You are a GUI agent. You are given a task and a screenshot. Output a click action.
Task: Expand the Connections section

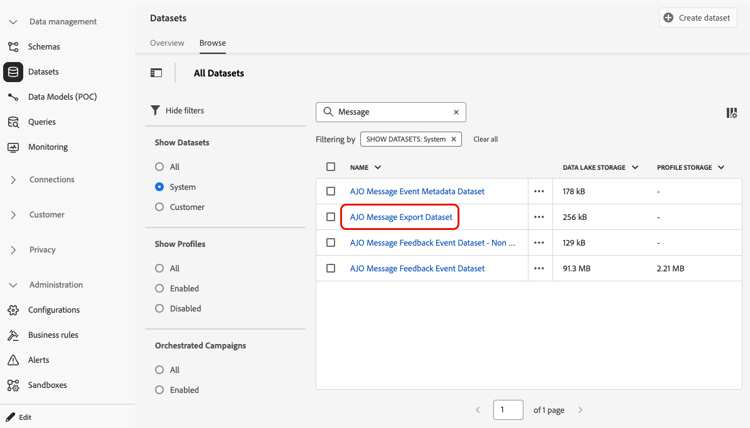[x=13, y=180]
